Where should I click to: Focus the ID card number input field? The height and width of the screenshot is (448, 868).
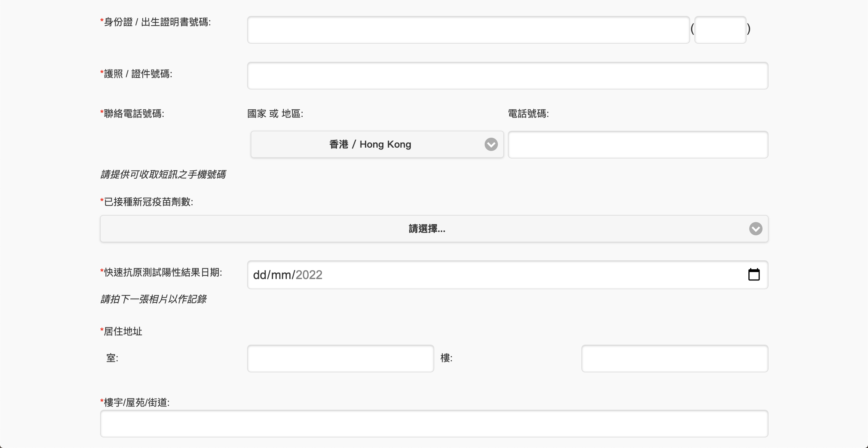click(x=468, y=30)
